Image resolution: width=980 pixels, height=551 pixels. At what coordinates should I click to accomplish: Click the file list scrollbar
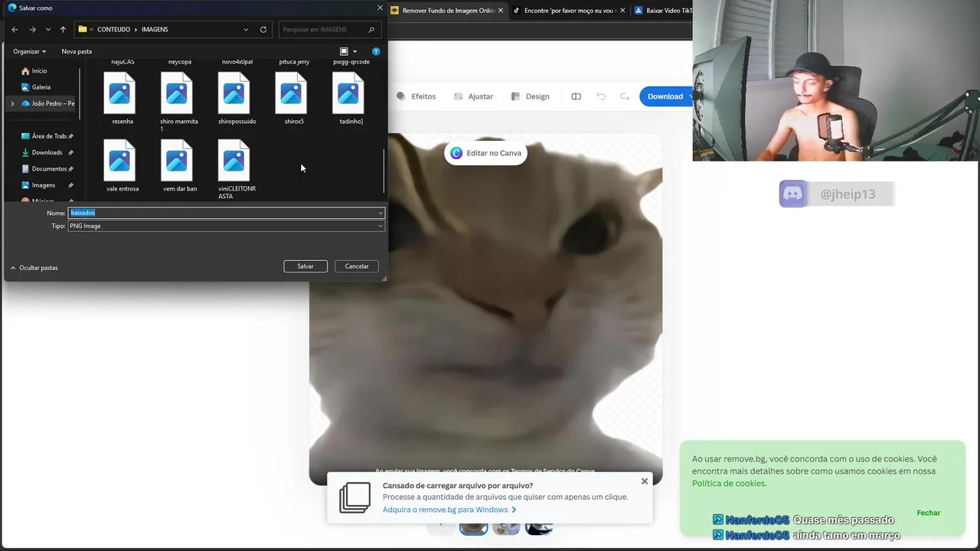pos(384,170)
